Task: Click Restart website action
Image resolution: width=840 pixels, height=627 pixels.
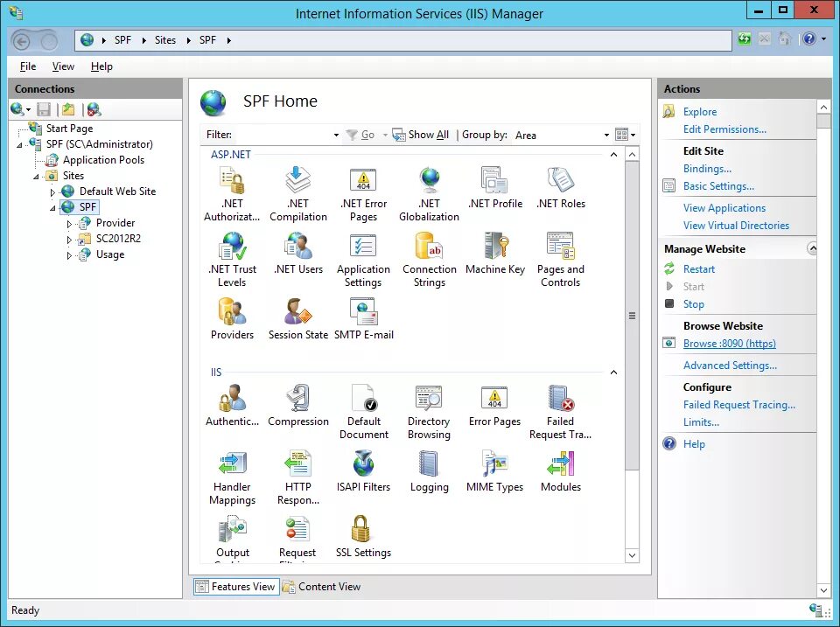Action: click(x=698, y=269)
